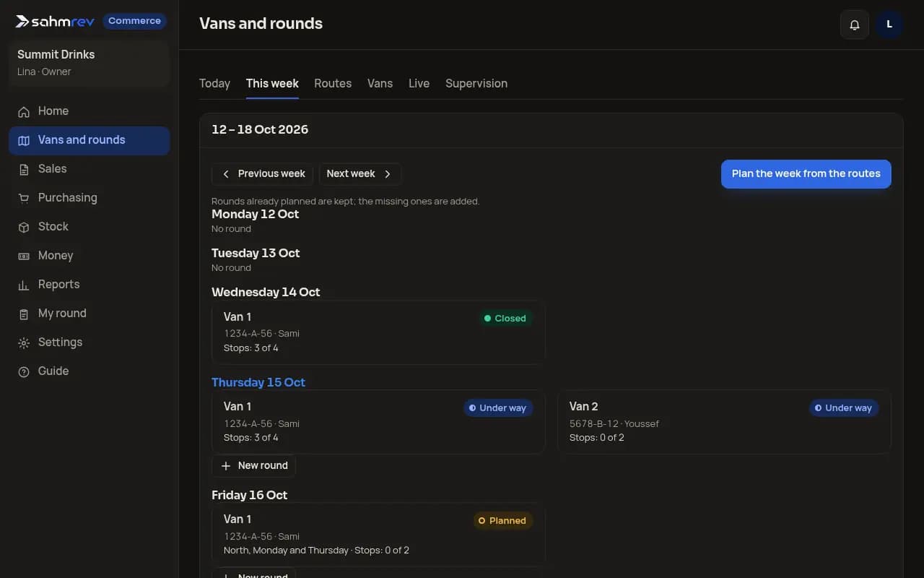Click the Settings gear icon
This screenshot has width=924, height=578.
(24, 342)
